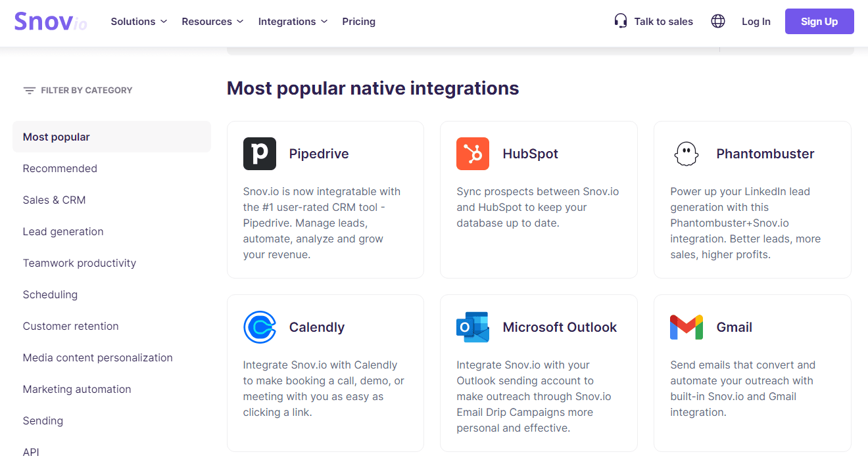Image resolution: width=868 pixels, height=475 pixels.
Task: Click the Snov.io logo
Action: point(50,20)
